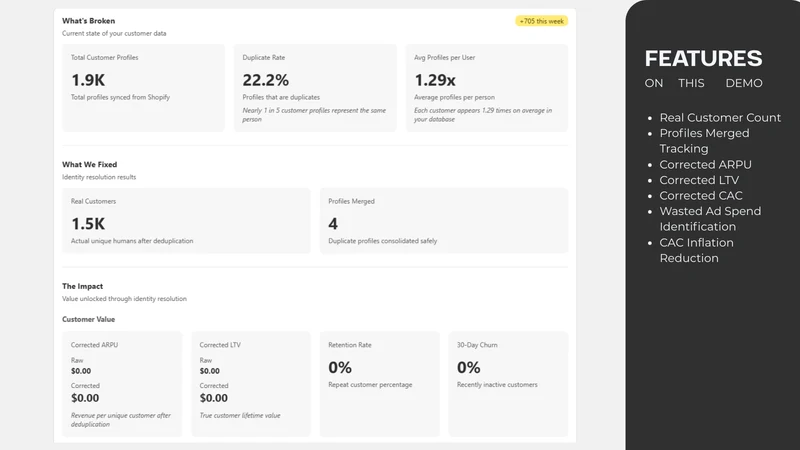This screenshot has height=450, width=800.
Task: Click 'Recently inactive customers' text
Action: pyautogui.click(x=497, y=385)
